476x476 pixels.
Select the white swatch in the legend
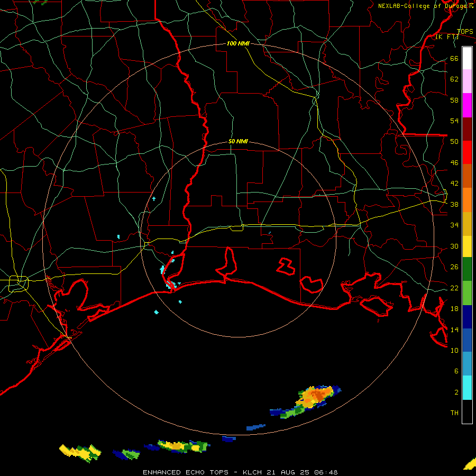[467, 58]
